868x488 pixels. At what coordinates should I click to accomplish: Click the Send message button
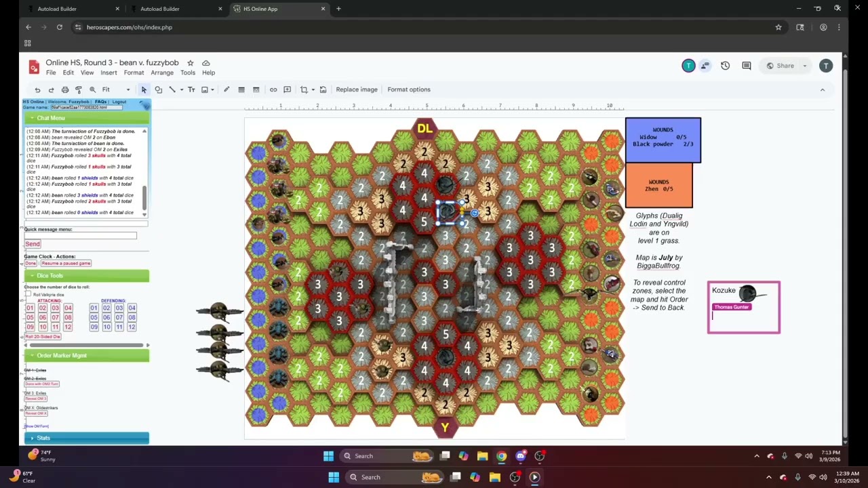pos(33,244)
